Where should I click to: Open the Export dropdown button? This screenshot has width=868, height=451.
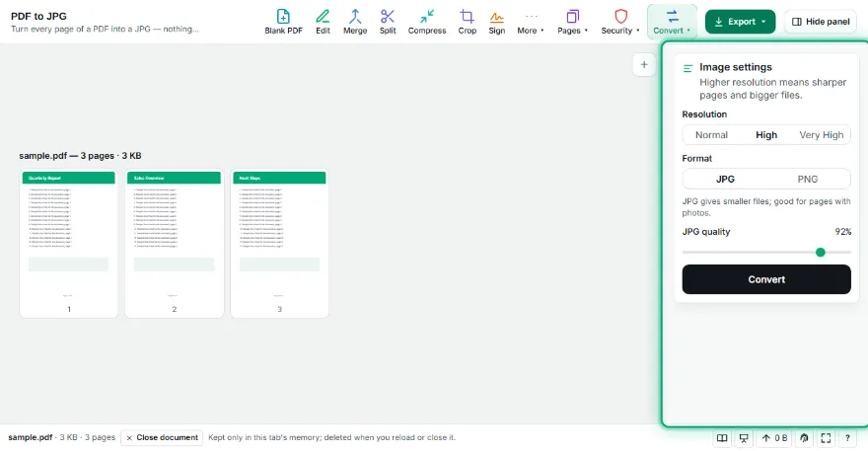coord(740,22)
